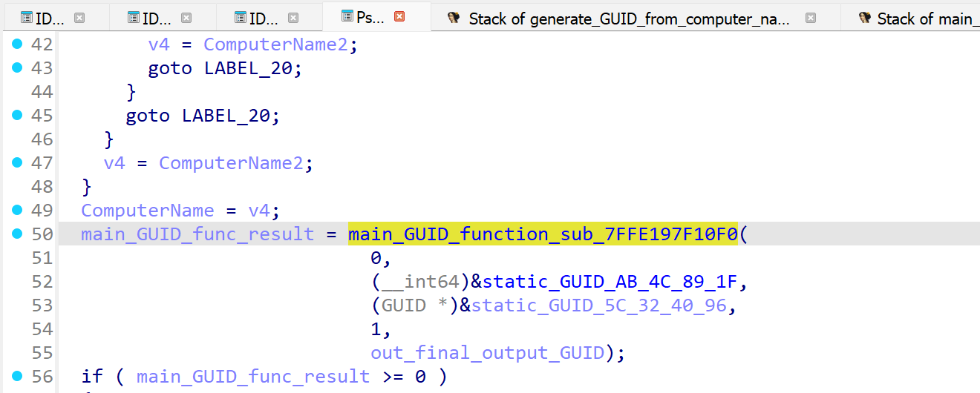
Task: Toggle breakpoint dot on line 42
Action: click(x=18, y=44)
